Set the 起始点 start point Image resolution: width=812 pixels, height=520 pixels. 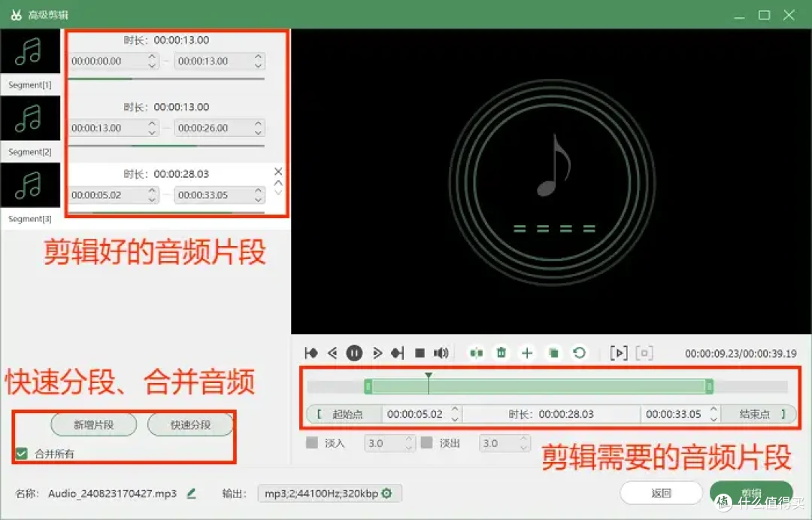point(344,414)
